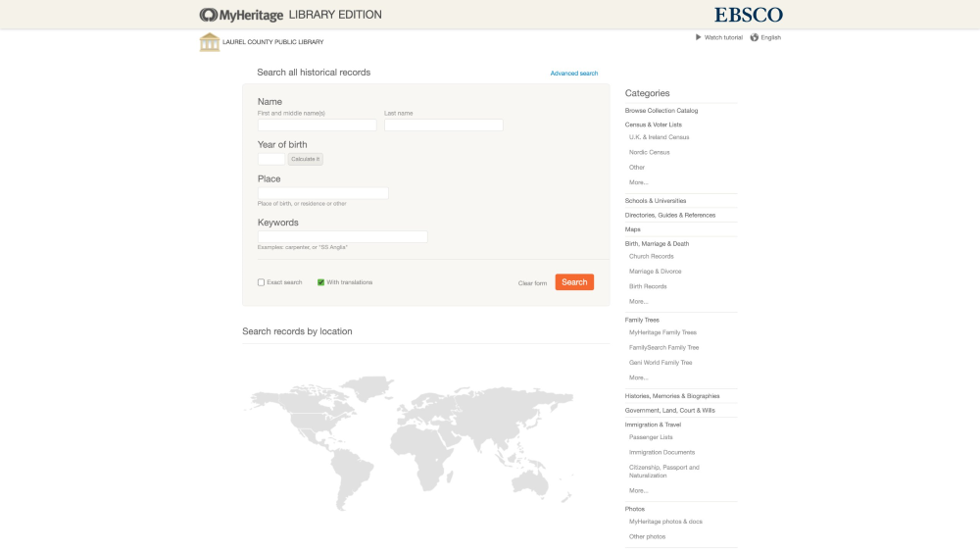Open Birth, Marriage & Death category
Screen dimensions: 980x552
657,244
